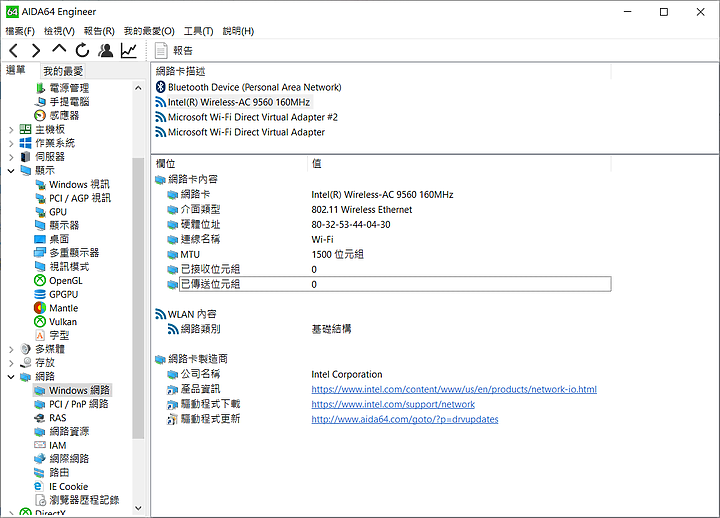Switch to the 選單 sidebar tab
Image resolution: width=720 pixels, height=518 pixels.
tap(16, 70)
